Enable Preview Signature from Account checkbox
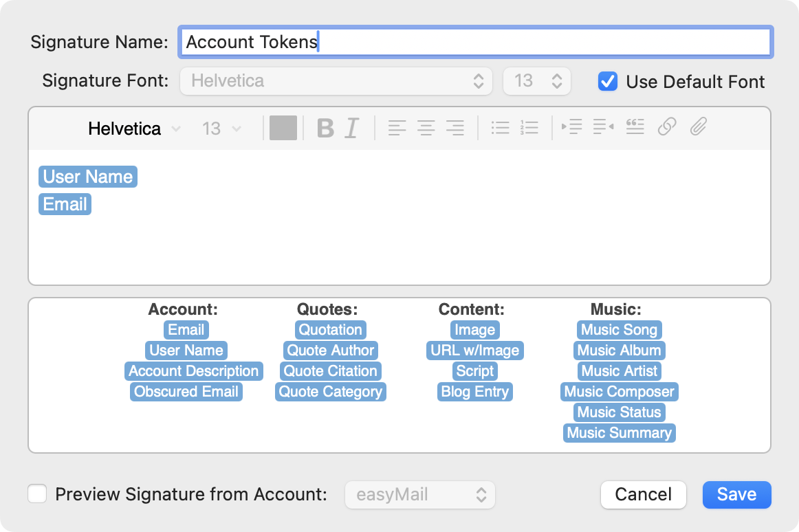799x532 pixels. [37, 494]
